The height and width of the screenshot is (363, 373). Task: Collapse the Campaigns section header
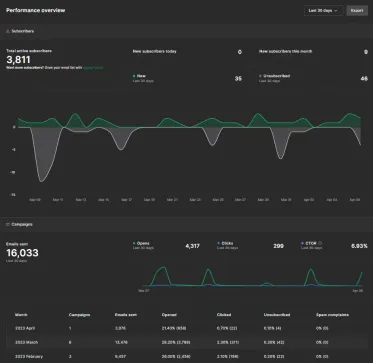(186, 224)
